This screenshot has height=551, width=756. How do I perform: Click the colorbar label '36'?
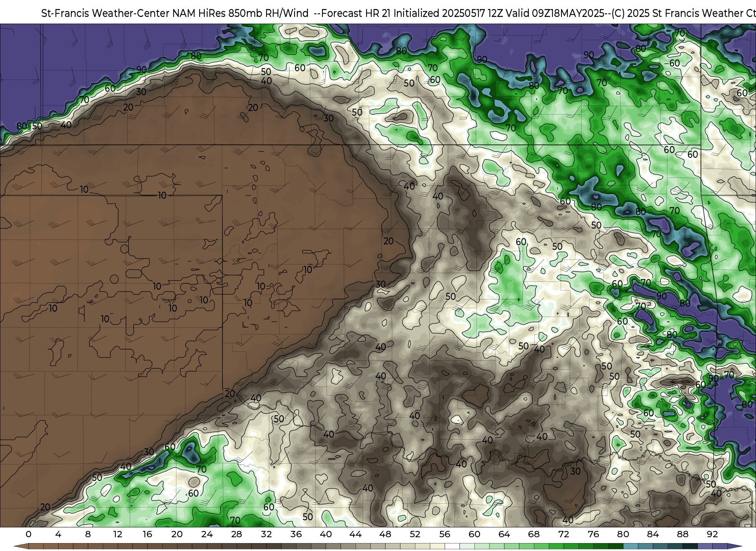[296, 534]
